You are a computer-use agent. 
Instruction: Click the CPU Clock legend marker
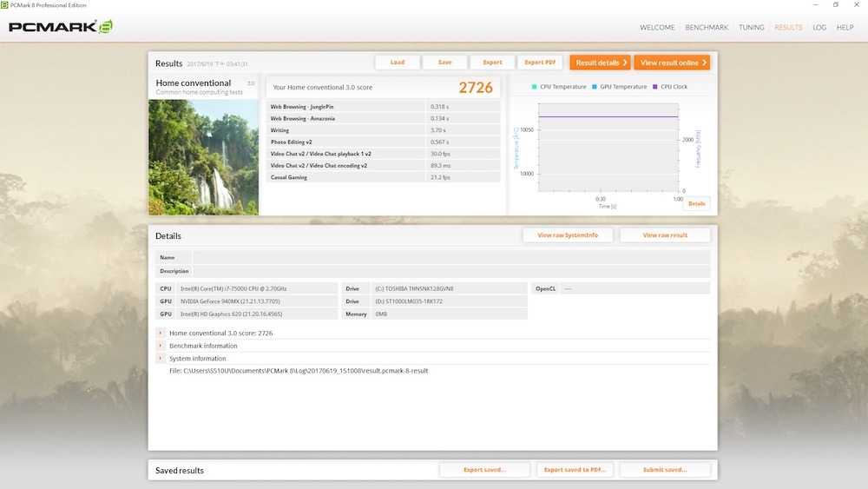(655, 87)
